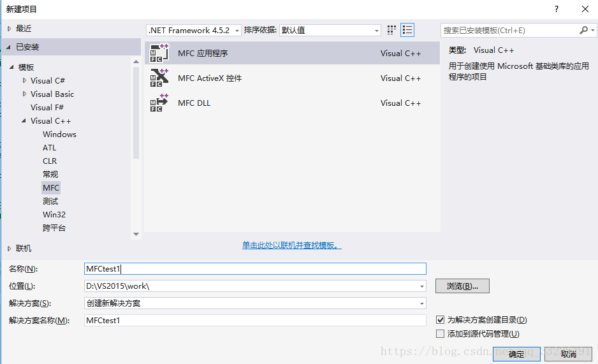598x364 pixels.
Task: Select the MFC ActiveX 控件 template icon
Action: (159, 78)
